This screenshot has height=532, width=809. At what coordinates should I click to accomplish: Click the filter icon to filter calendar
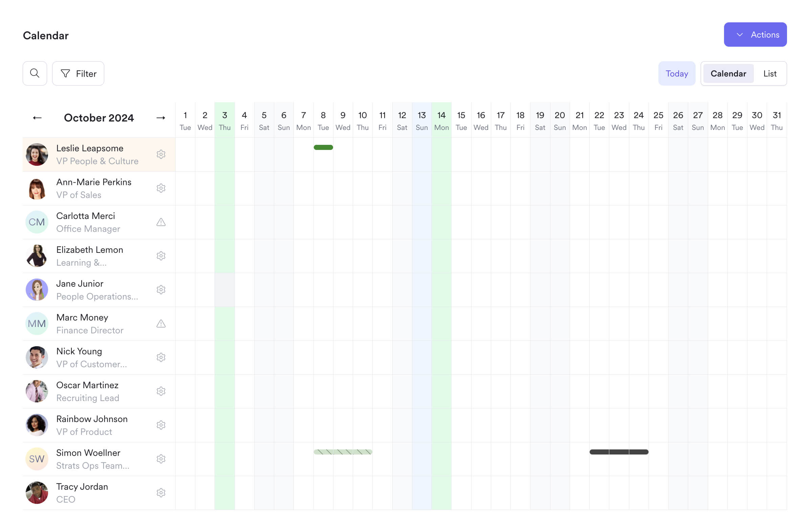65,73
